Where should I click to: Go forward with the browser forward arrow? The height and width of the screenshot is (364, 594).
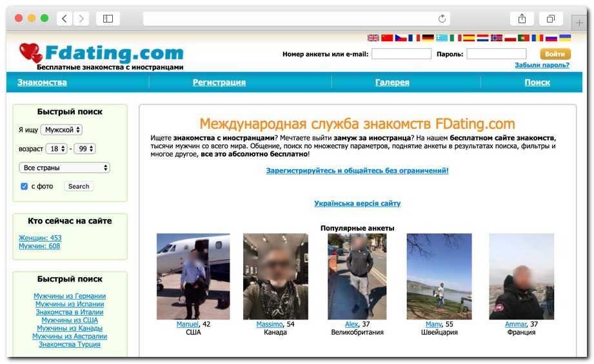81,19
